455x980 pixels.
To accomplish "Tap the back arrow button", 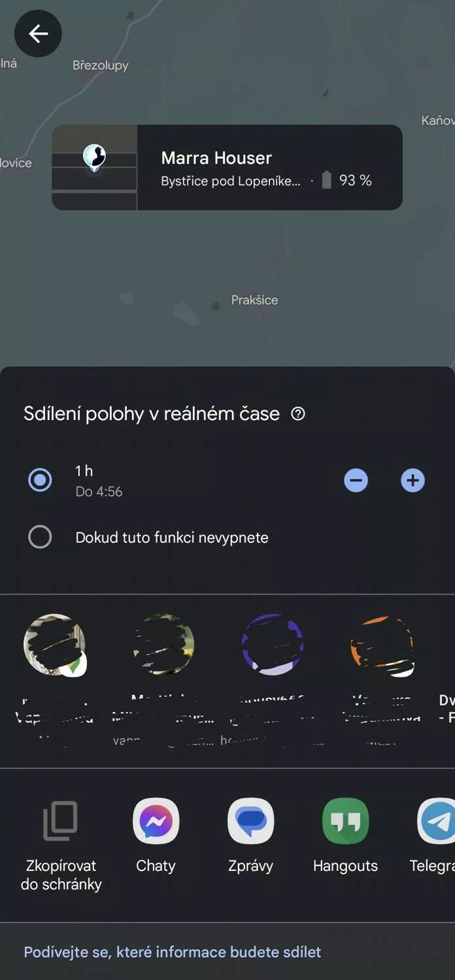I will (38, 33).
